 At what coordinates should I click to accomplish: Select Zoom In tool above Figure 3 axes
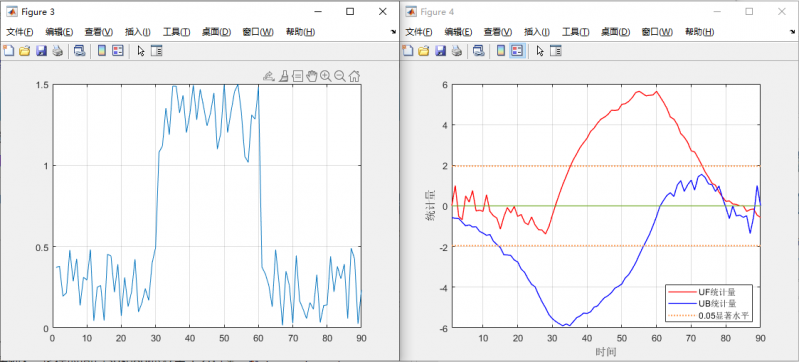click(x=326, y=76)
